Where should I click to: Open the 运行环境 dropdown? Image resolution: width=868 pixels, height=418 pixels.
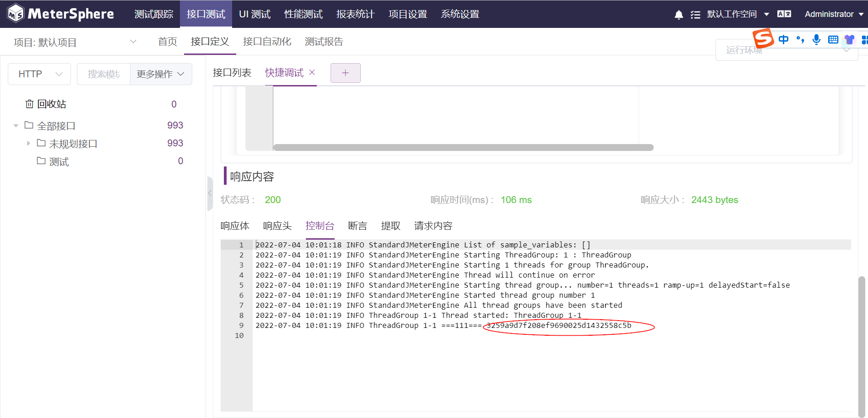(787, 50)
